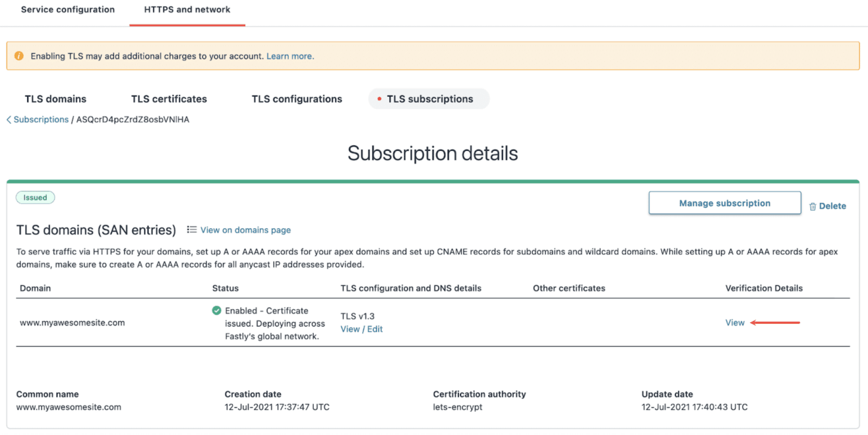Screen dimensions: 868x435
Task: Select the HTTPS and network tab
Action: point(187,10)
